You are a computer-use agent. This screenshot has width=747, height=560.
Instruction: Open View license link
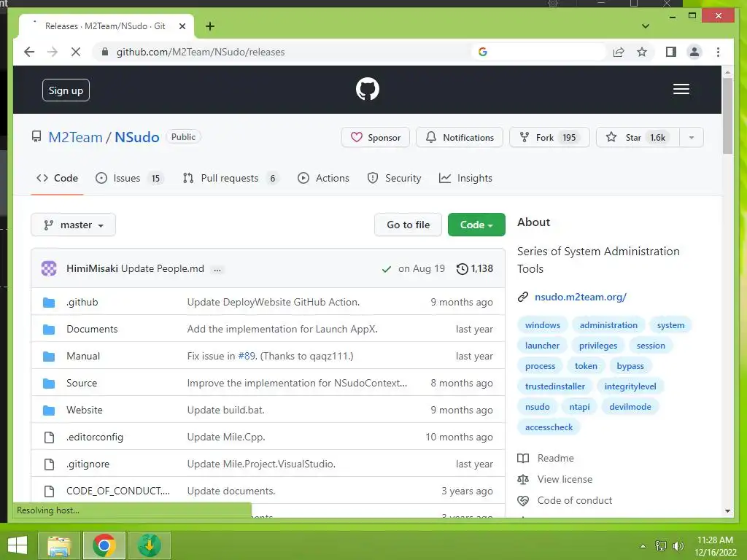[565, 480]
